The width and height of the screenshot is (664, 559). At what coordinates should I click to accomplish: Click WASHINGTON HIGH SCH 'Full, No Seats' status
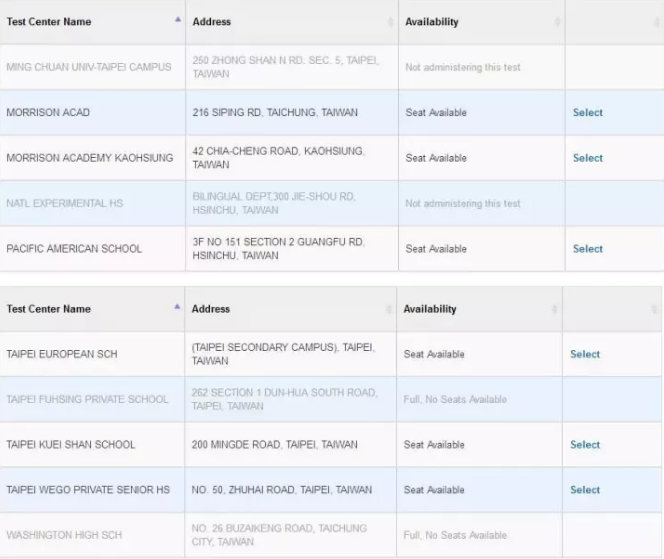click(455, 535)
